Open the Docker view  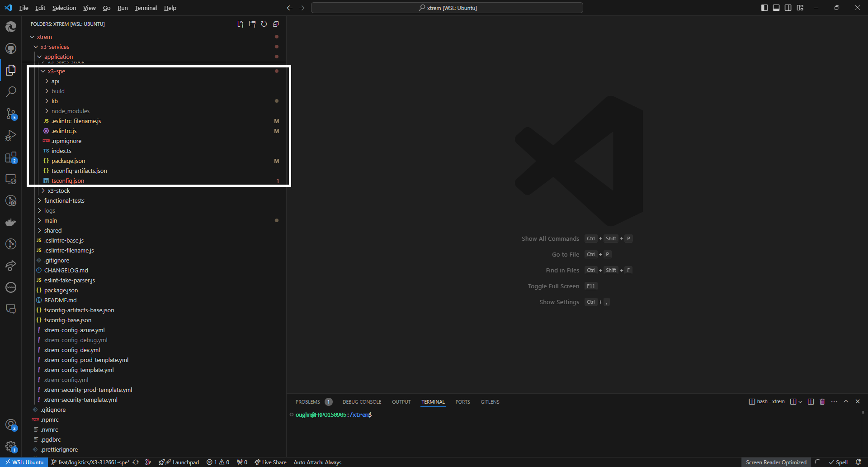(11, 222)
